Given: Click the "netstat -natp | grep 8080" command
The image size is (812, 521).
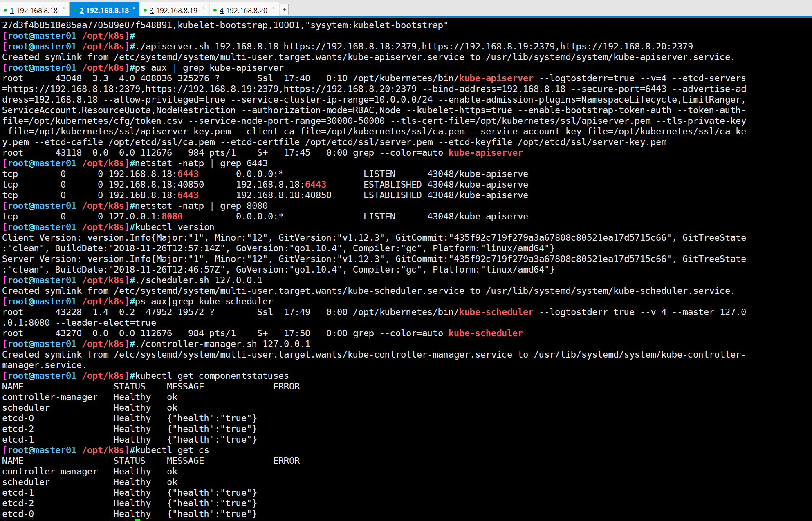Looking at the screenshot, I should click(x=201, y=206).
